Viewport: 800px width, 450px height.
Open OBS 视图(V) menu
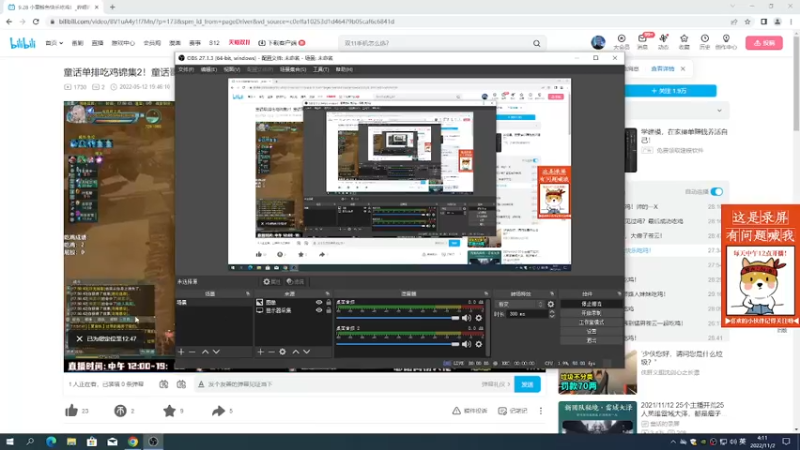[x=231, y=69]
